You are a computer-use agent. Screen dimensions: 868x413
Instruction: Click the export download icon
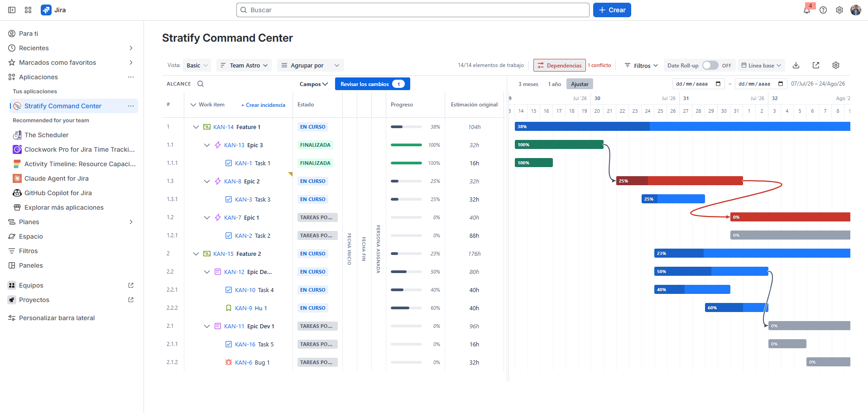pyautogui.click(x=796, y=65)
